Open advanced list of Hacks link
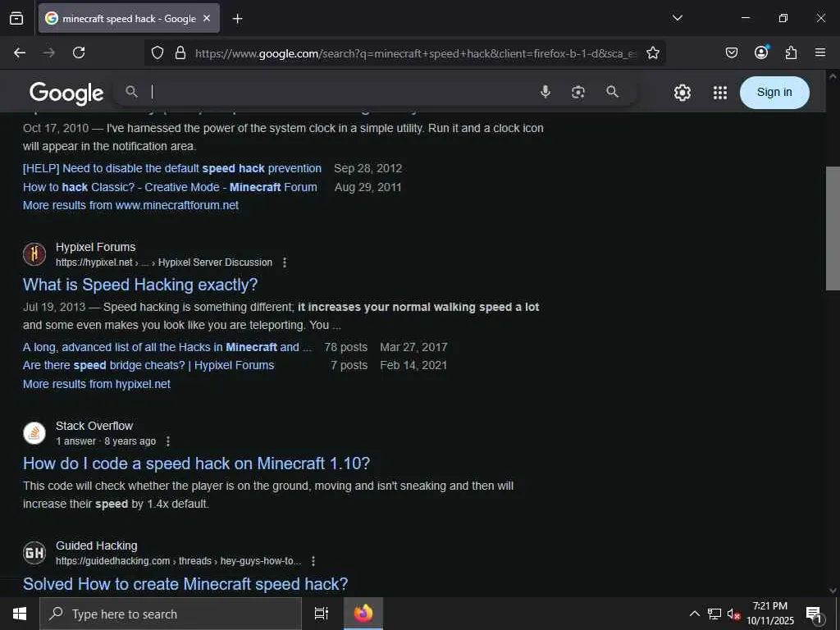This screenshot has width=840, height=630. [167, 347]
